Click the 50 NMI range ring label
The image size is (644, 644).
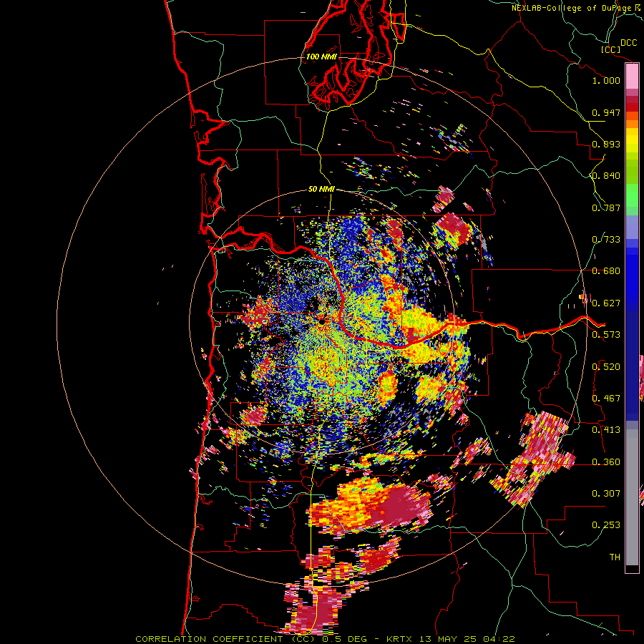[321, 190]
